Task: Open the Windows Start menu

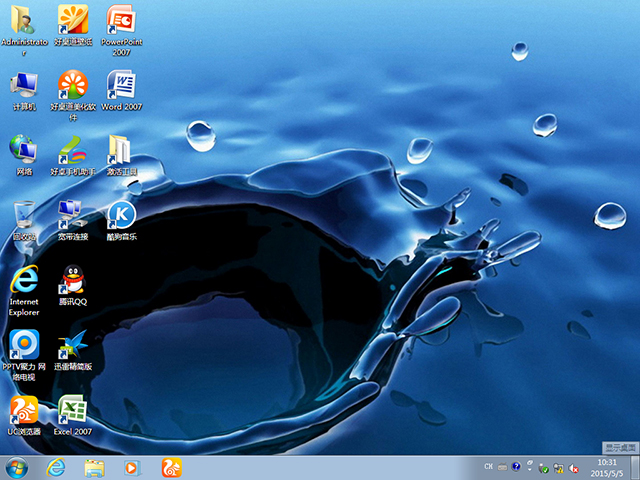Action: coord(17,467)
